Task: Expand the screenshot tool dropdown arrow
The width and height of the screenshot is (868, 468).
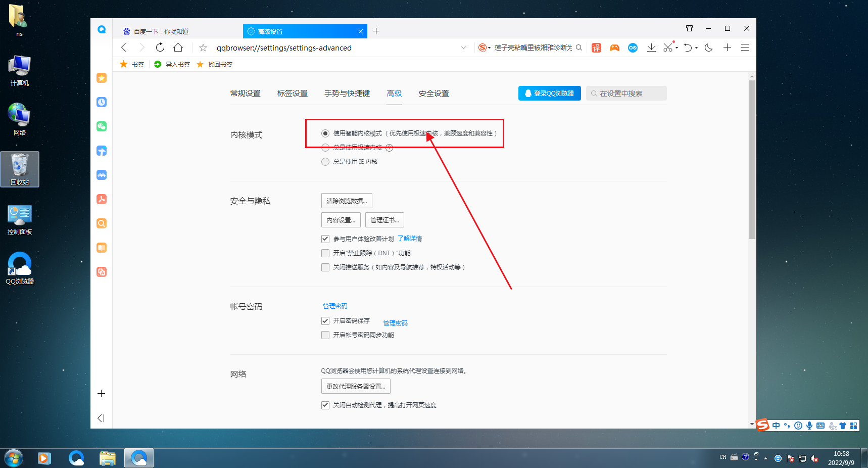Action: 677,48
